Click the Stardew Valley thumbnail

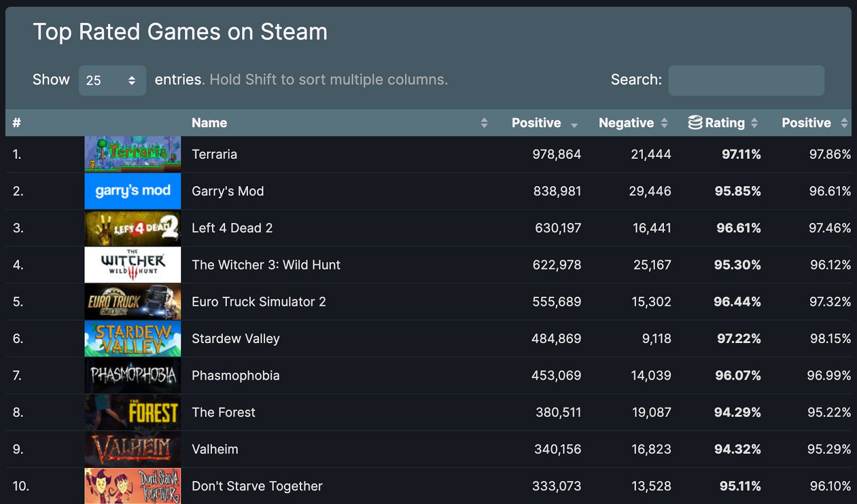tap(132, 338)
